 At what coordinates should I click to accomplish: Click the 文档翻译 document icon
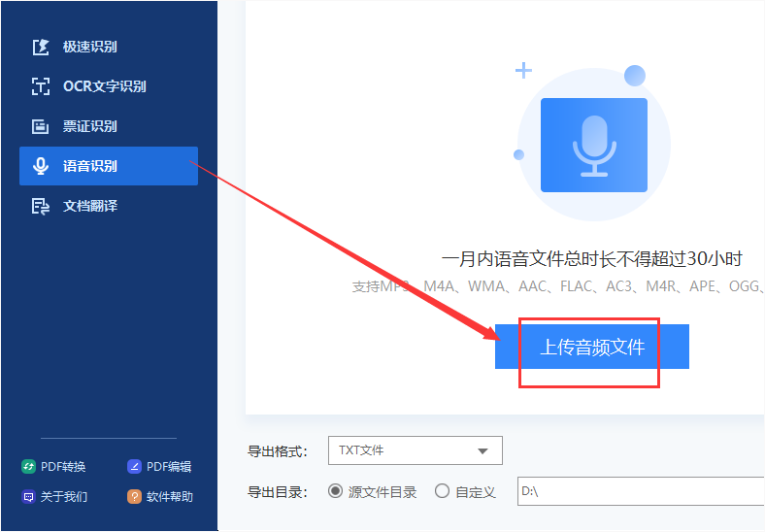tap(41, 206)
